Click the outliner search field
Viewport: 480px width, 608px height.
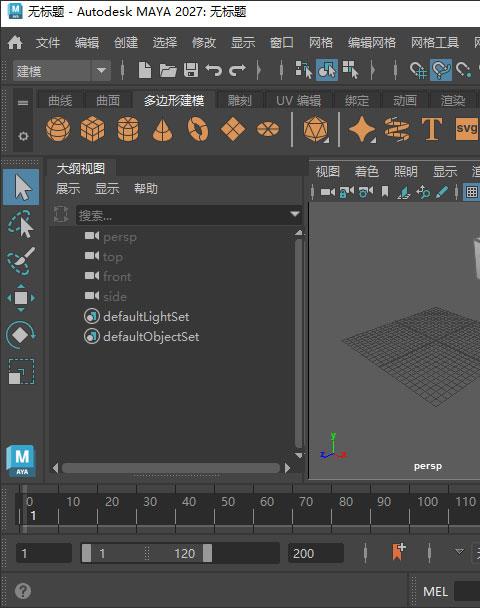[x=182, y=215]
